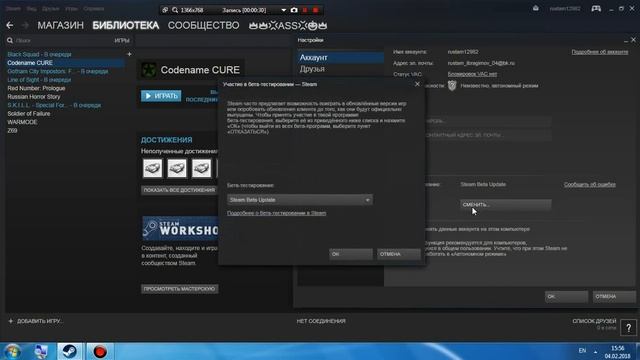
Task: Open the Справка menu
Action: coord(93,9)
